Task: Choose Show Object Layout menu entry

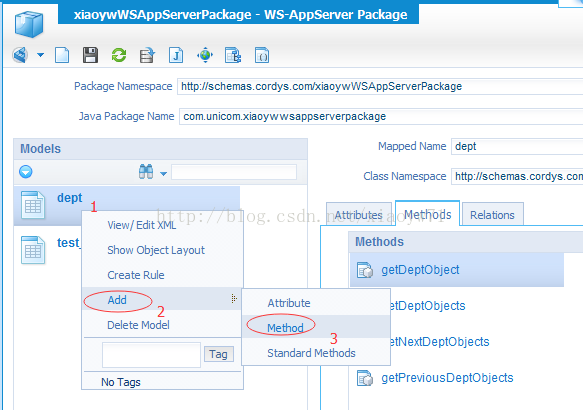Action: tap(156, 250)
